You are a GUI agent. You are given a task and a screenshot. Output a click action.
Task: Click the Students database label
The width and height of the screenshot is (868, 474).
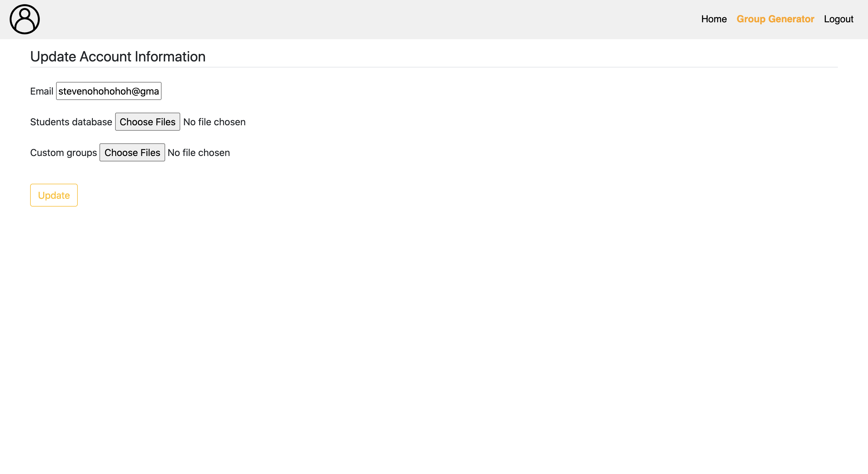coord(71,122)
